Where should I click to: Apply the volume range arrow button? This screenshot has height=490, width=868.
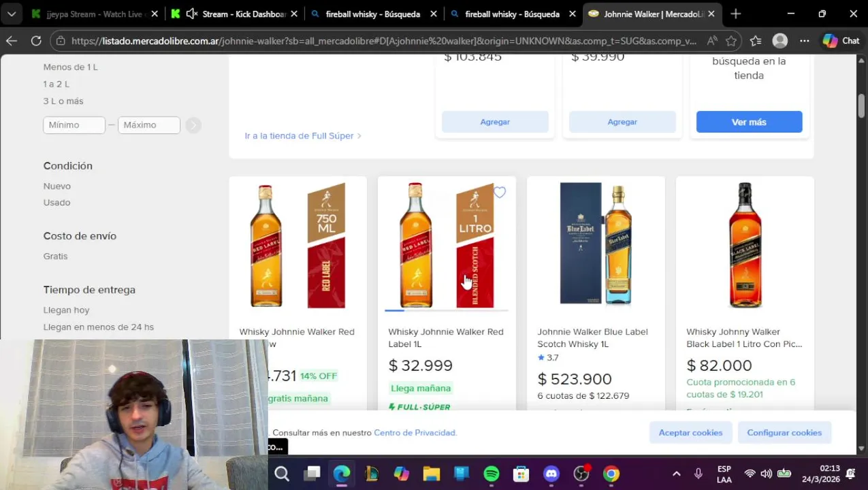(193, 125)
